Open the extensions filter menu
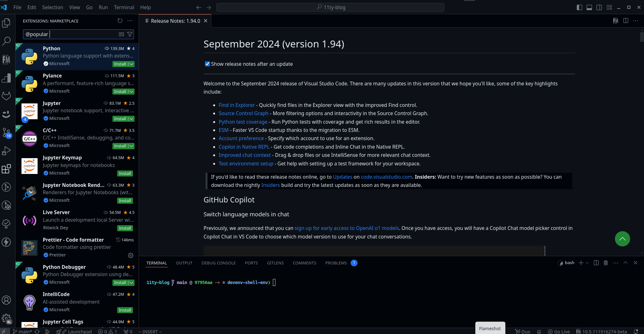 pos(130,34)
